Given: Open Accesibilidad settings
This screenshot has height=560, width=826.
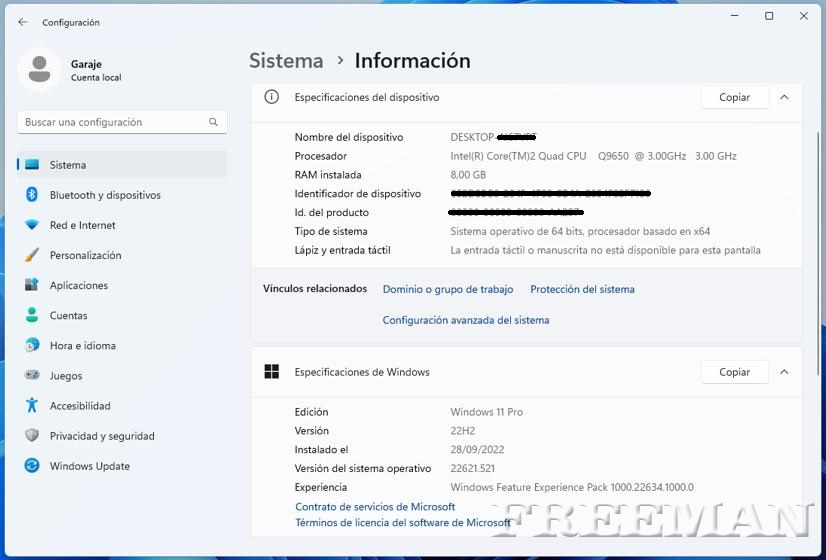Looking at the screenshot, I should tap(122, 406).
